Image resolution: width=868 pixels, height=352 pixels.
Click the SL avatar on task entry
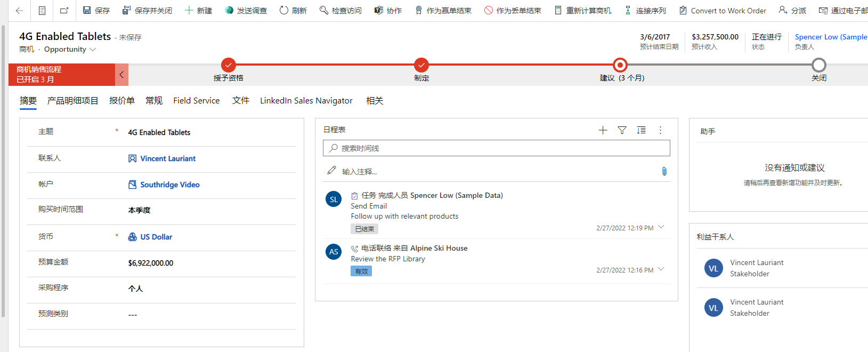coord(334,199)
